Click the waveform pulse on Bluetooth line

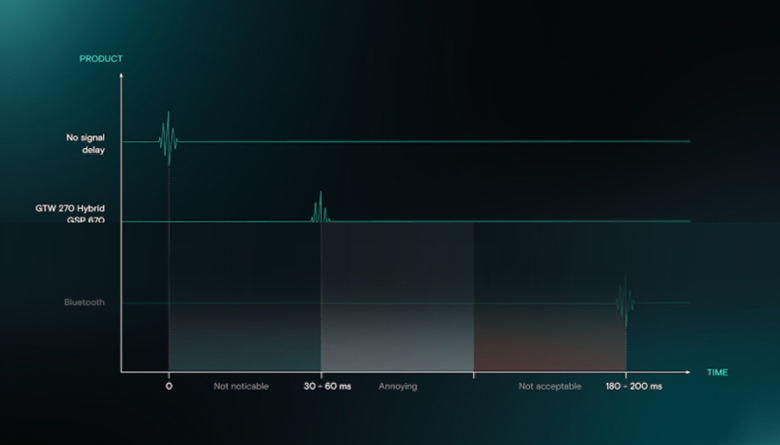tap(625, 301)
